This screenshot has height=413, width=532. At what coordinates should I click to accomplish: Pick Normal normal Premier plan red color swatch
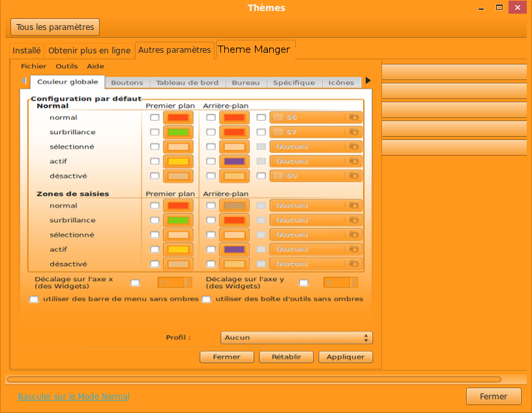[178, 117]
